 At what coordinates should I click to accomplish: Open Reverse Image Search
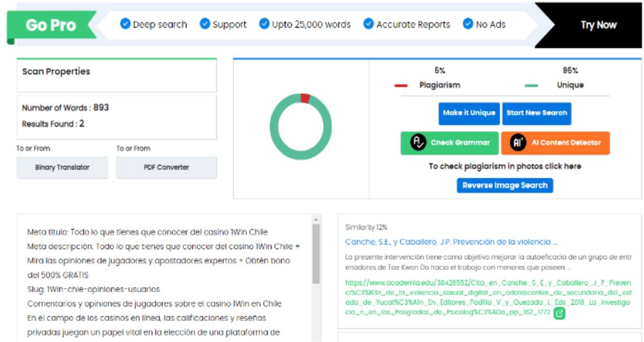click(x=504, y=185)
